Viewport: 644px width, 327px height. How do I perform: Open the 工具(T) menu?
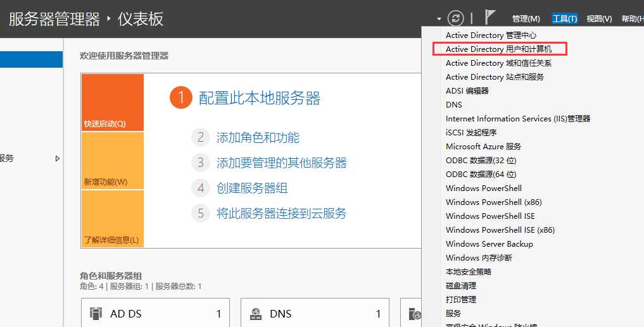coord(565,18)
